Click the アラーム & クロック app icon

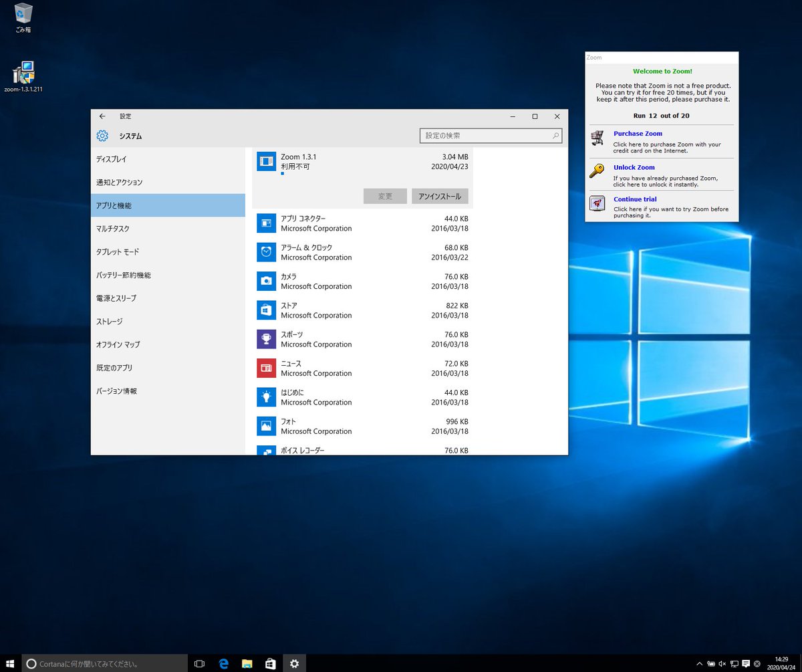[x=266, y=252]
